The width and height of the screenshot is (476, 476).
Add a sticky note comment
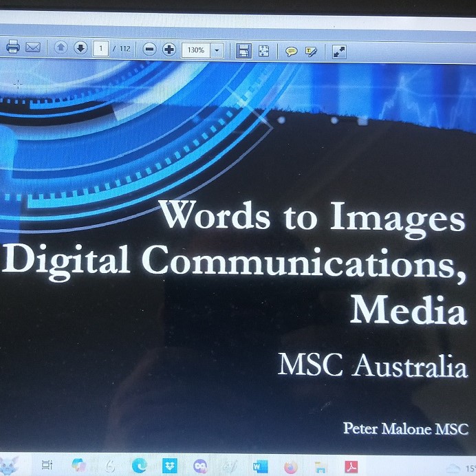292,52
